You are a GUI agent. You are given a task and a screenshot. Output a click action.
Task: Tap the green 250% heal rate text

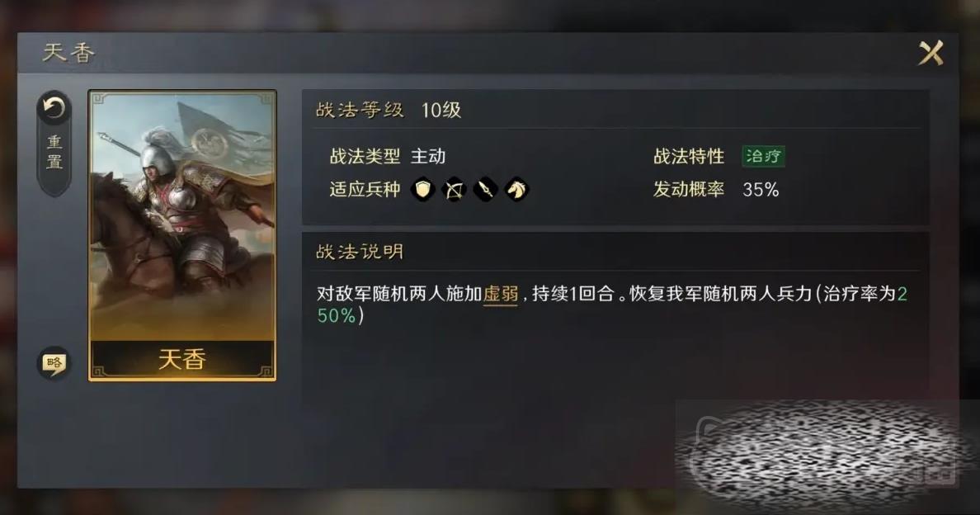point(612,305)
